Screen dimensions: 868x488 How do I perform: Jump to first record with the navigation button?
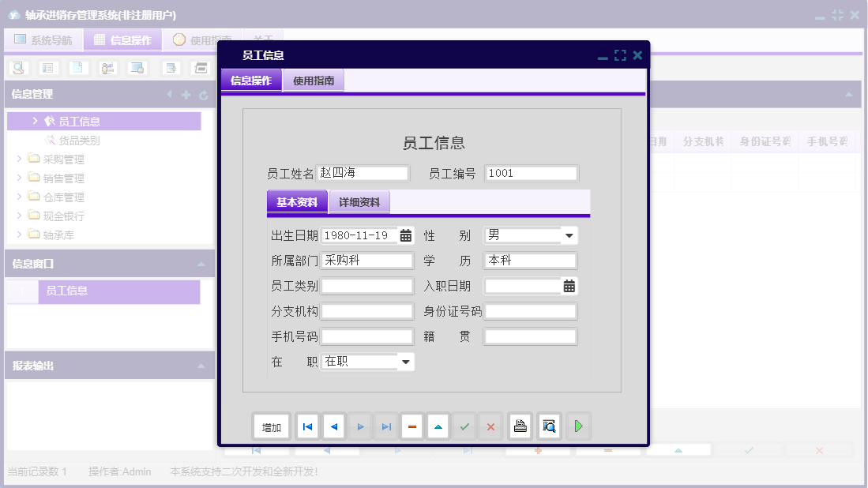tap(307, 426)
